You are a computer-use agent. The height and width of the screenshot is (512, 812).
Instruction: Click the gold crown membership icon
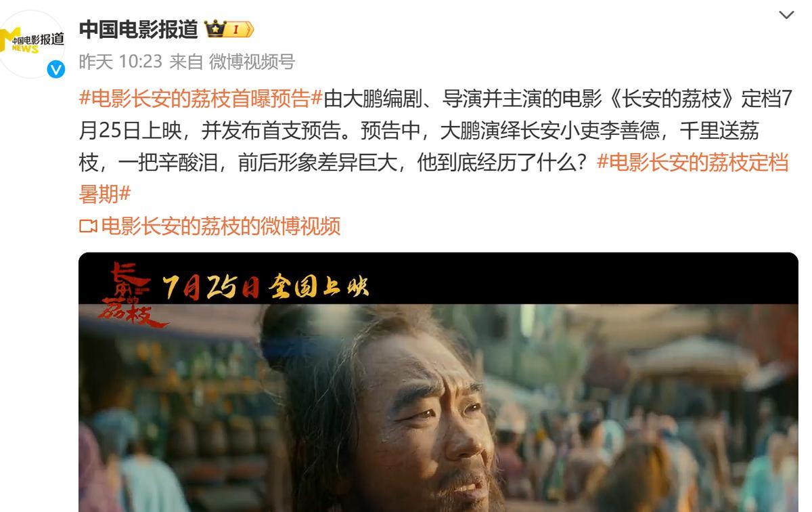pyautogui.click(x=215, y=29)
